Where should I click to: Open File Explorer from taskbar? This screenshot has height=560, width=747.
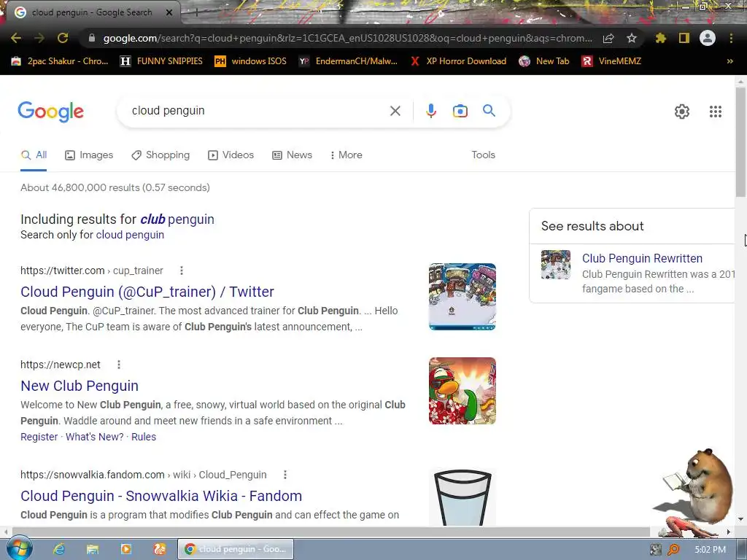tap(93, 549)
